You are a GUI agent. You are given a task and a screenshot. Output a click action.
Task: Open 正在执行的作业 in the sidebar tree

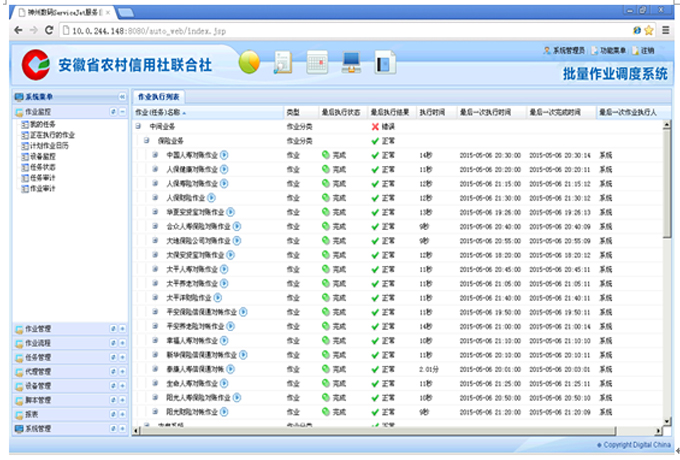tap(52, 135)
